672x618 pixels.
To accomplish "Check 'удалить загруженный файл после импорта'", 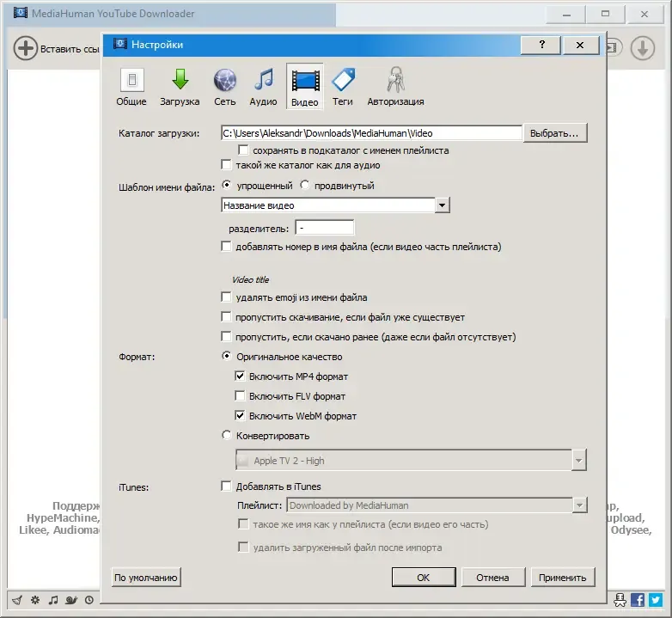I will click(x=243, y=548).
